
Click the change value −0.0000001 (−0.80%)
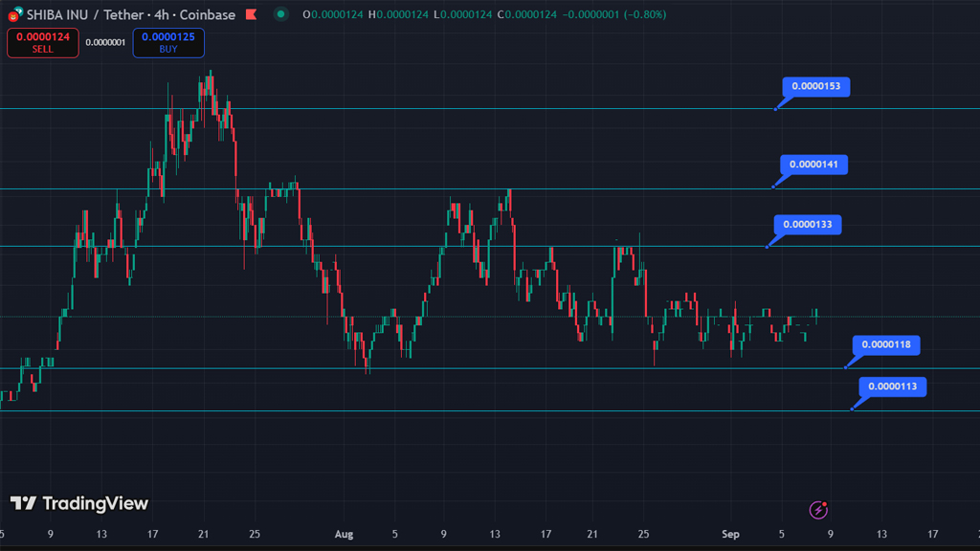(613, 14)
